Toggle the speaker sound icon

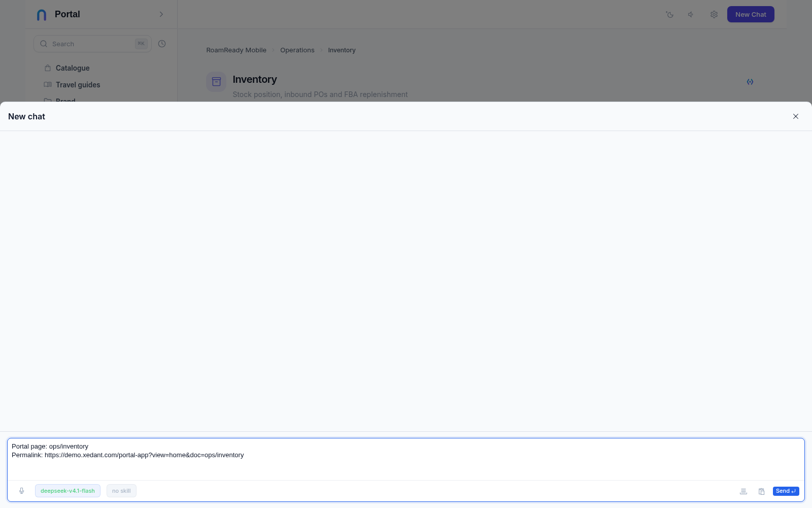click(x=691, y=14)
